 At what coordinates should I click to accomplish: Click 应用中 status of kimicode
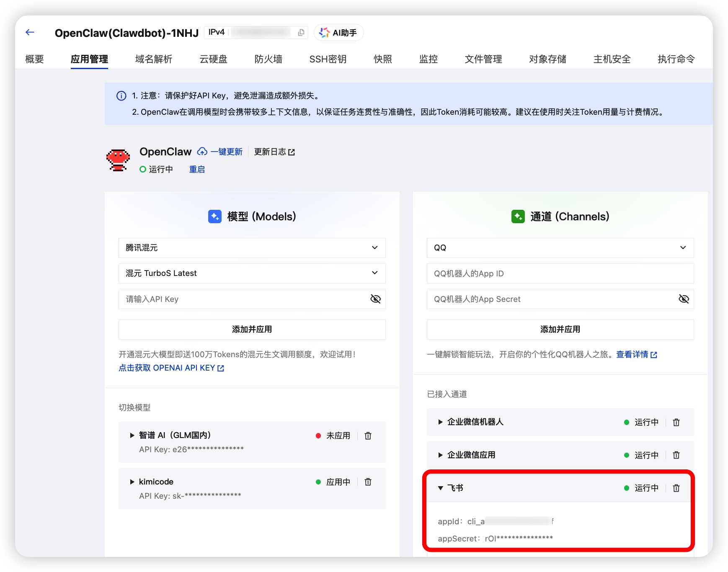pyautogui.click(x=338, y=482)
